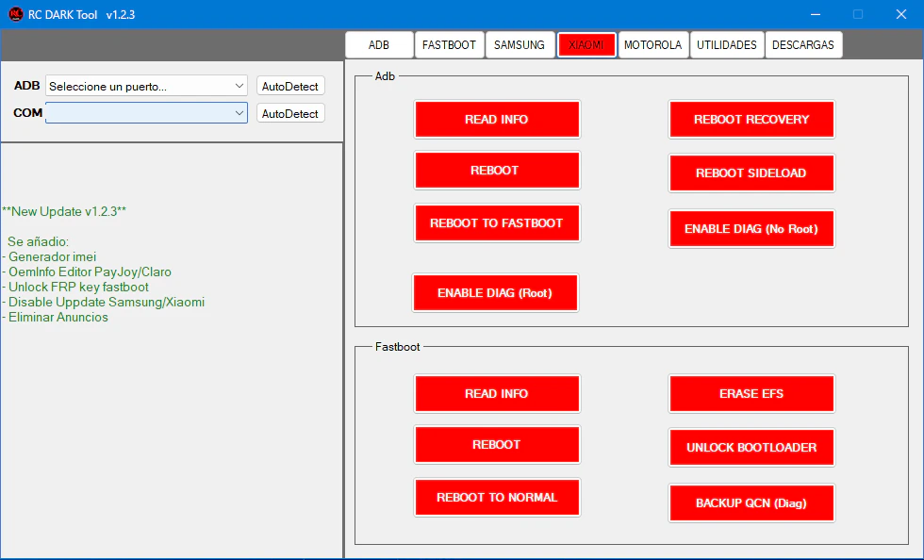Open the COM port dropdown
This screenshot has height=560, width=924.
tap(146, 113)
